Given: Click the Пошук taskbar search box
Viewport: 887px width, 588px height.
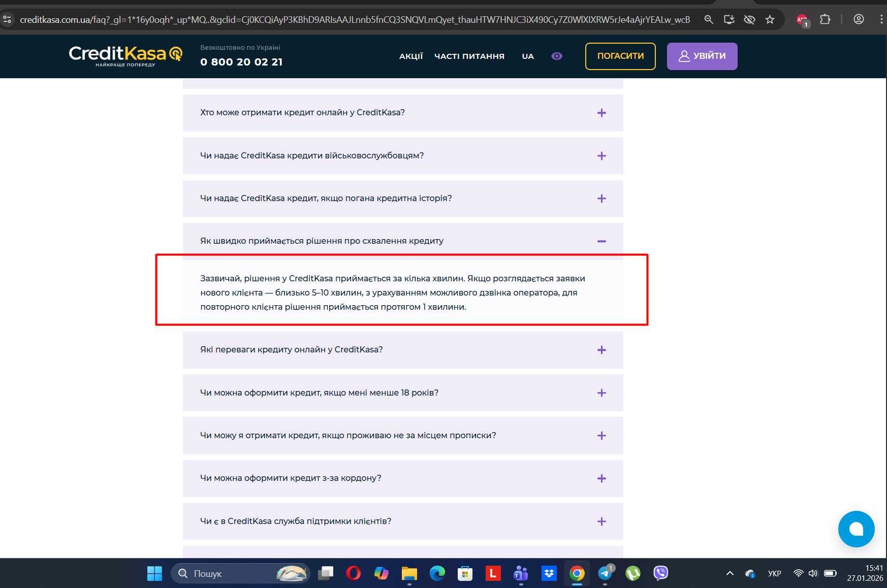Looking at the screenshot, I should pyautogui.click(x=240, y=574).
